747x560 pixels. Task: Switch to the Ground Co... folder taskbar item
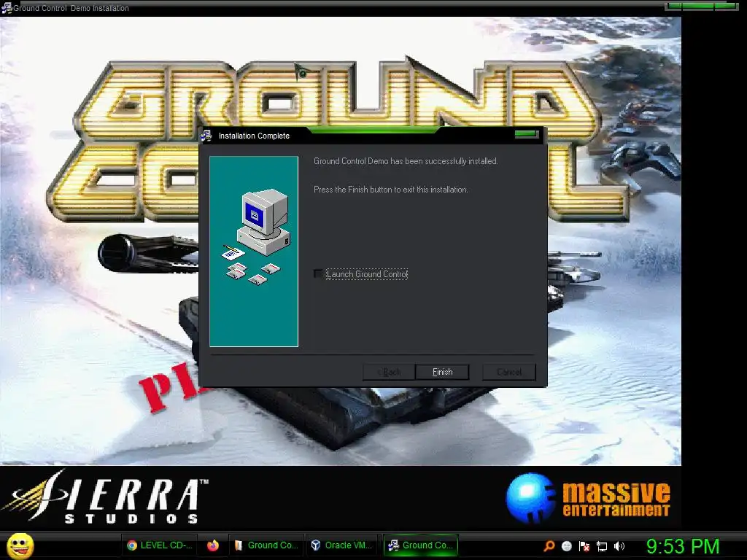click(266, 545)
